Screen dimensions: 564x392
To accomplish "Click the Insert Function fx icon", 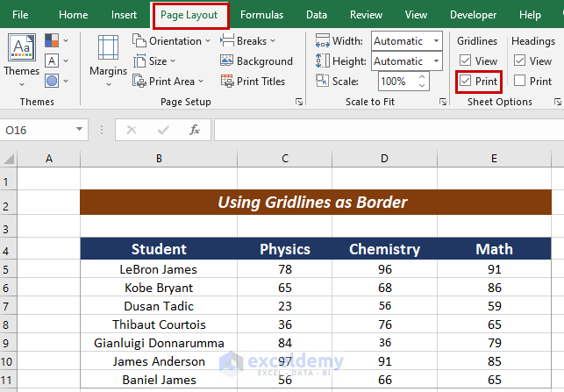I will pos(195,130).
